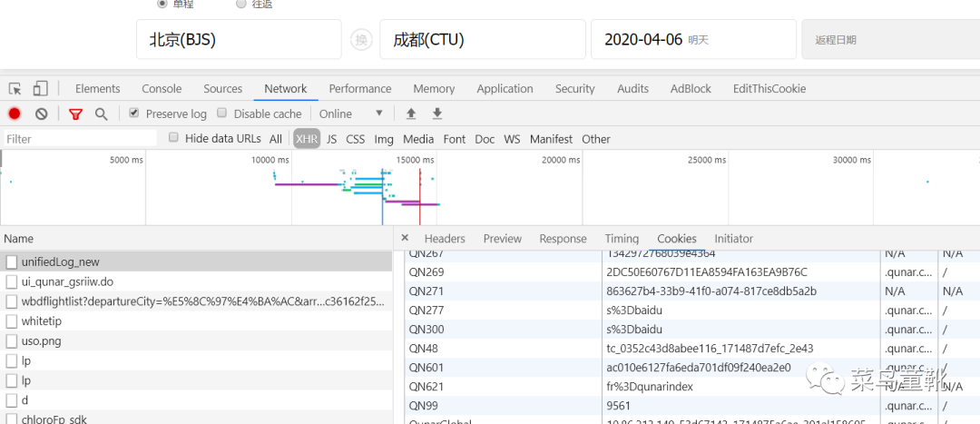This screenshot has height=424, width=980.
Task: Select the one-way trip radio button
Action: 162,3
